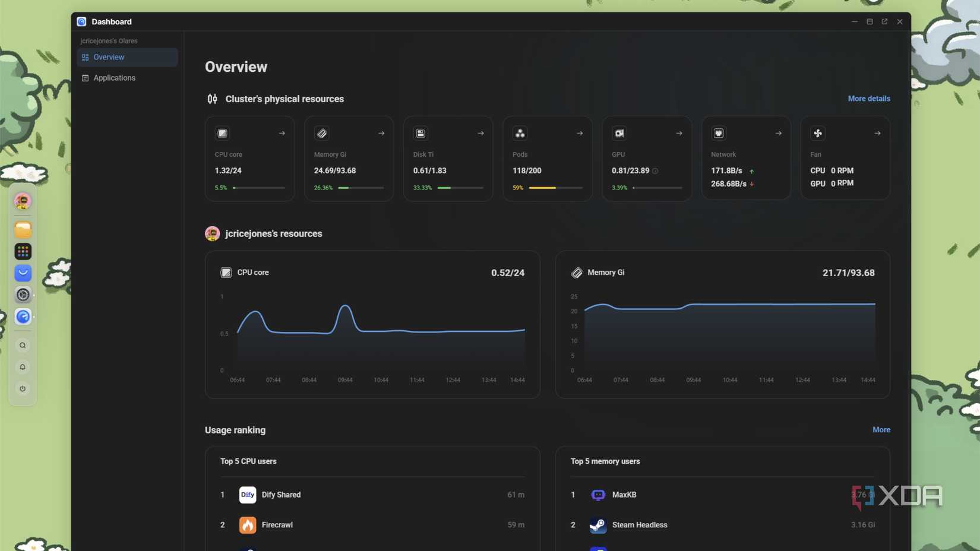Click the user avatar in the dock
This screenshot has height=551, width=980.
[23, 201]
